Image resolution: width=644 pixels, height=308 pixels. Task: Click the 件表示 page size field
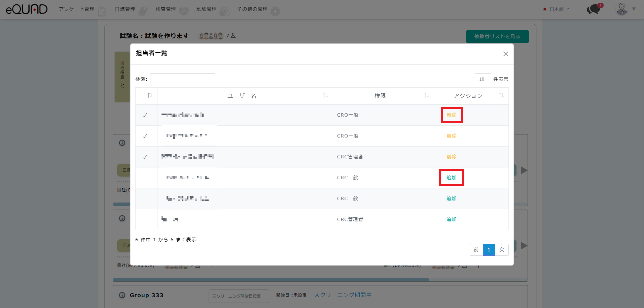point(482,79)
